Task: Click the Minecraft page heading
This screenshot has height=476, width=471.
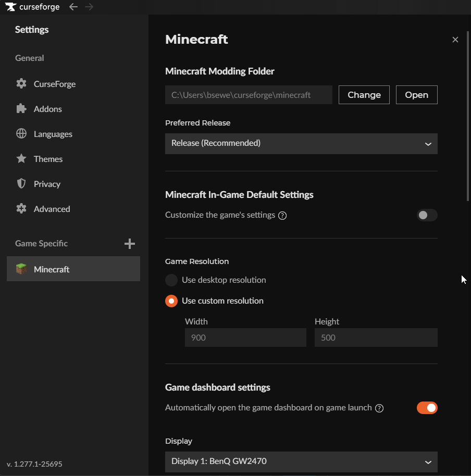Action: tap(196, 40)
